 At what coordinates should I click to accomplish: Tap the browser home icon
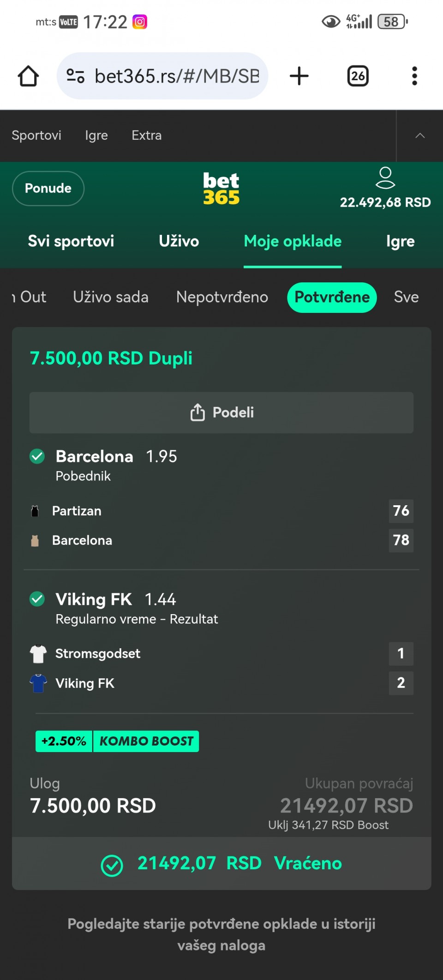[28, 76]
